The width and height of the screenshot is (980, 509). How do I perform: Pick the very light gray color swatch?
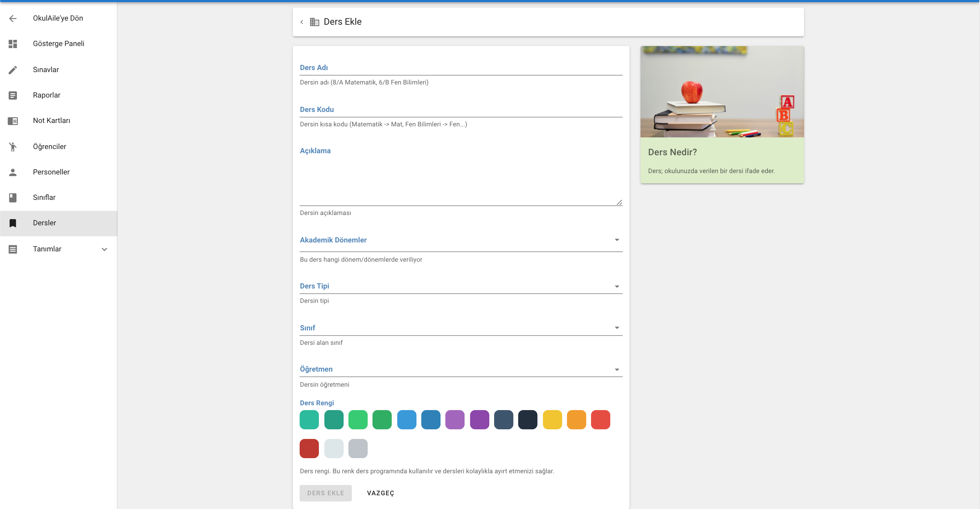click(x=334, y=449)
